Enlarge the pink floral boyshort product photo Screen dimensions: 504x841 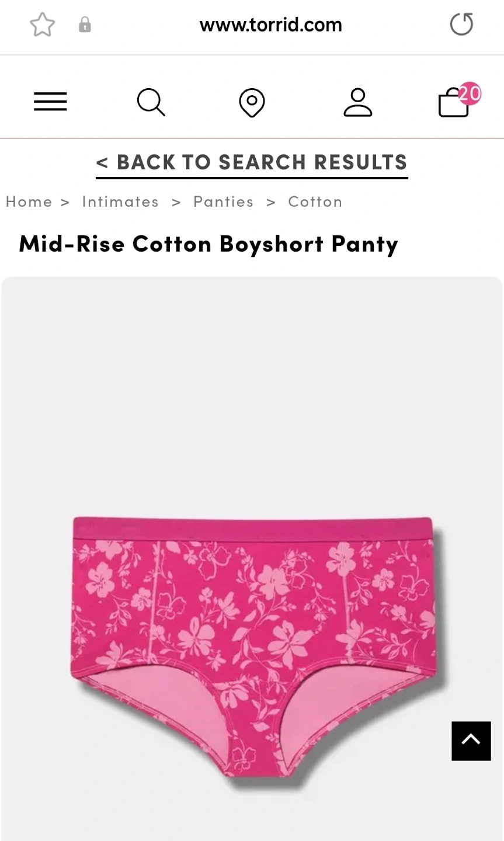coord(252,559)
